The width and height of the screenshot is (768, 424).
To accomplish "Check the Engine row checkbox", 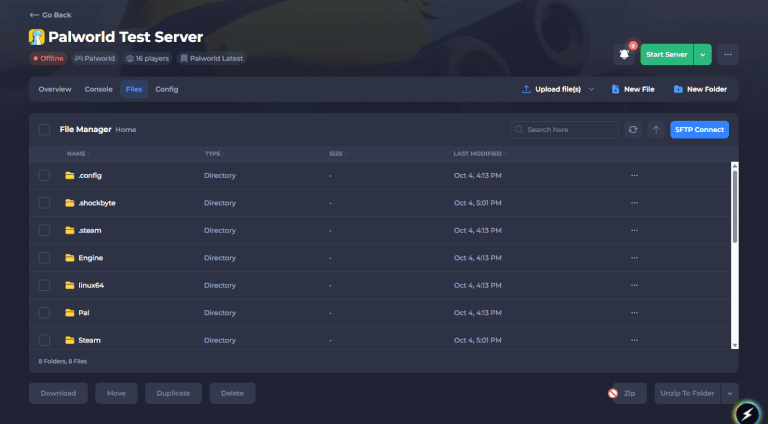I will [x=44, y=258].
